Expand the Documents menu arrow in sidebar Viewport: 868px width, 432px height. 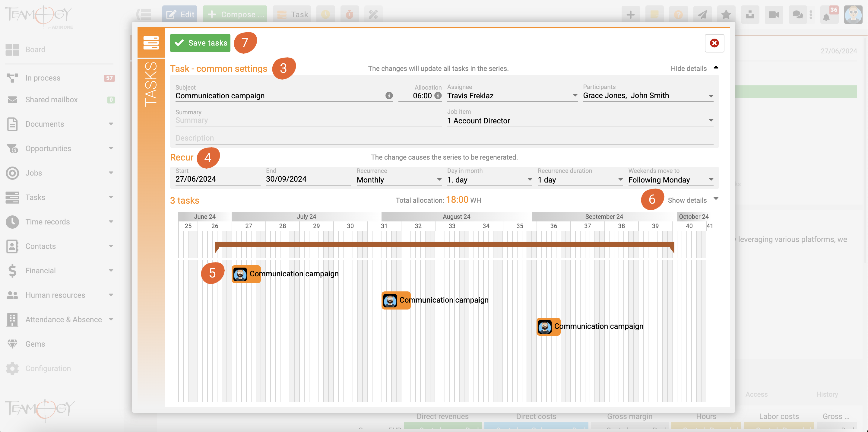coord(111,124)
